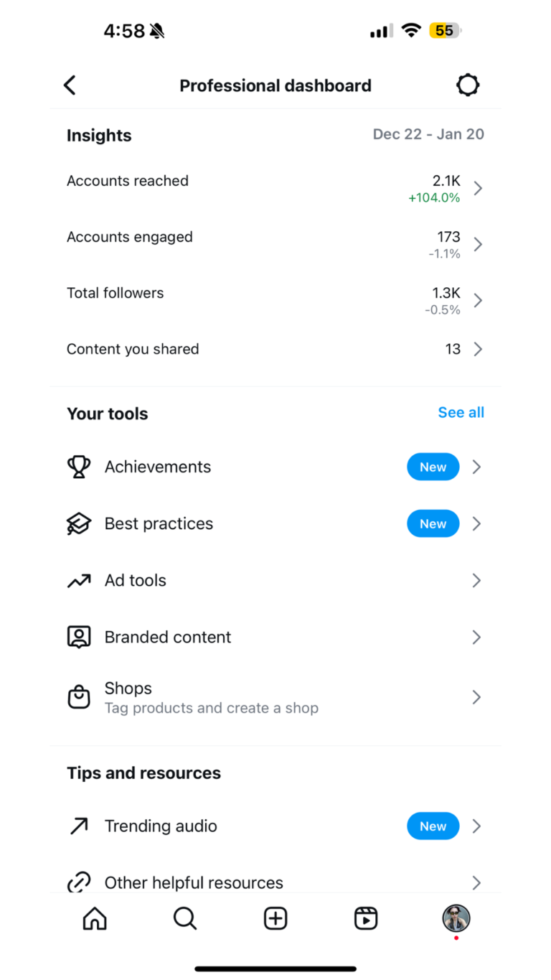
Task: Open the Ad tools trending arrow icon
Action: click(79, 580)
